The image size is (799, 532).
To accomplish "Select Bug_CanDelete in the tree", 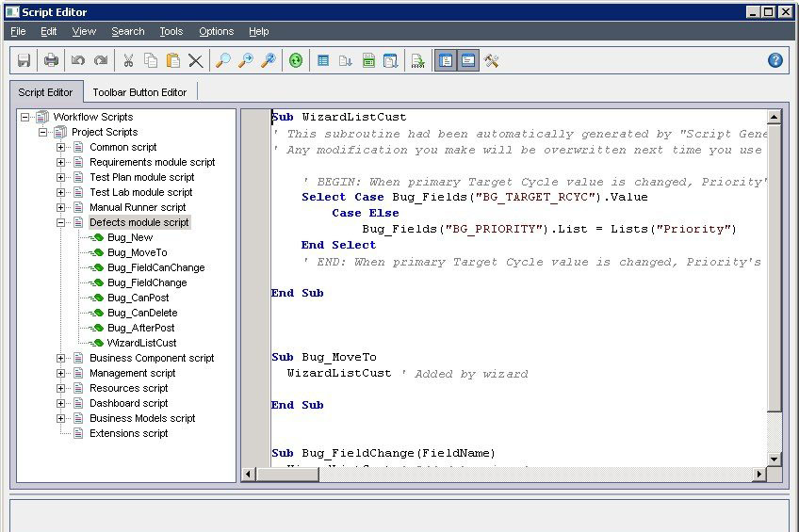I will pos(142,313).
